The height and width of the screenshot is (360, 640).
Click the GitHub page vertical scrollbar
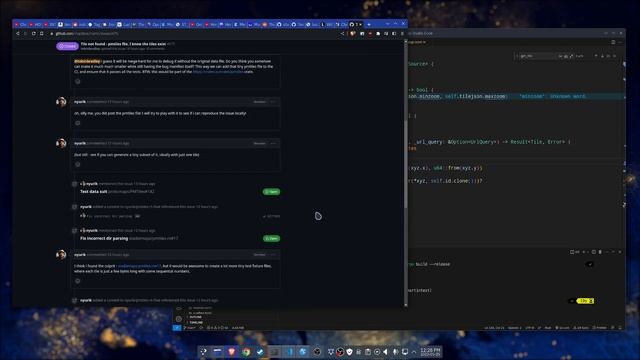point(406,163)
